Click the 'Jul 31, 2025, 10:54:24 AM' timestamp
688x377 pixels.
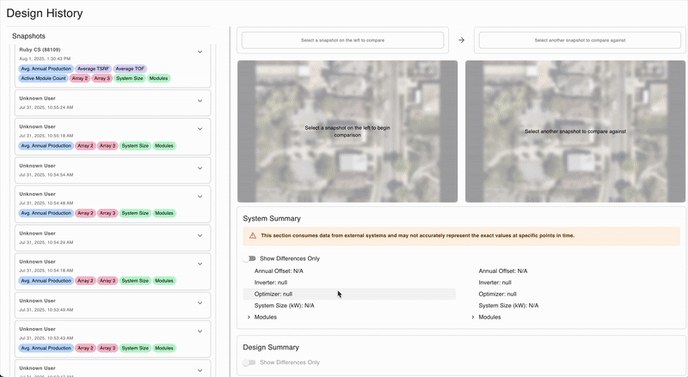pyautogui.click(x=46, y=243)
